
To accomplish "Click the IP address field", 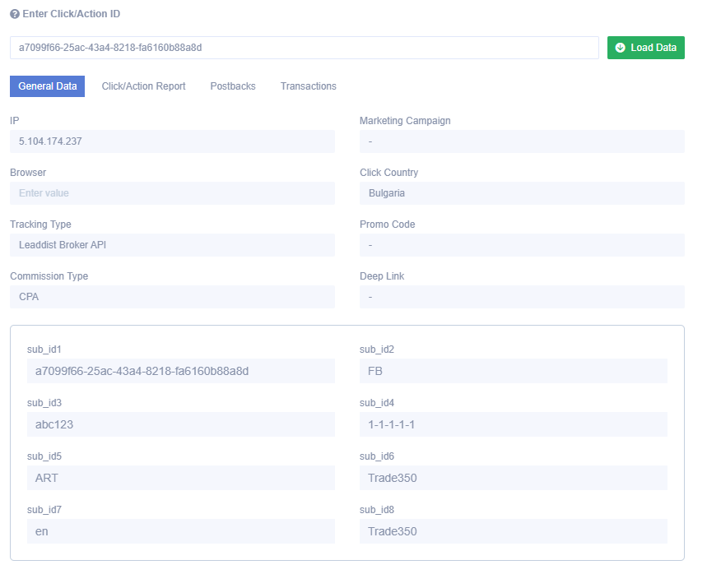I will (x=172, y=141).
